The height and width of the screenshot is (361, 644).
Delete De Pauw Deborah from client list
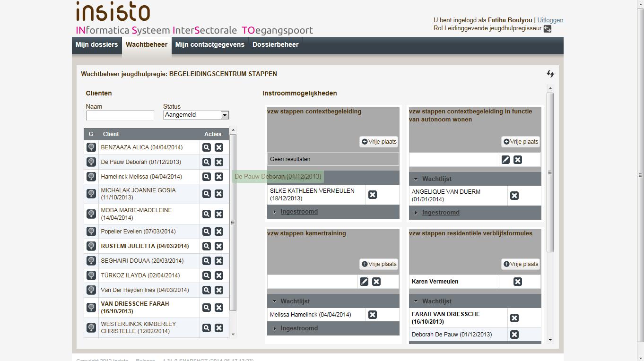[219, 162]
